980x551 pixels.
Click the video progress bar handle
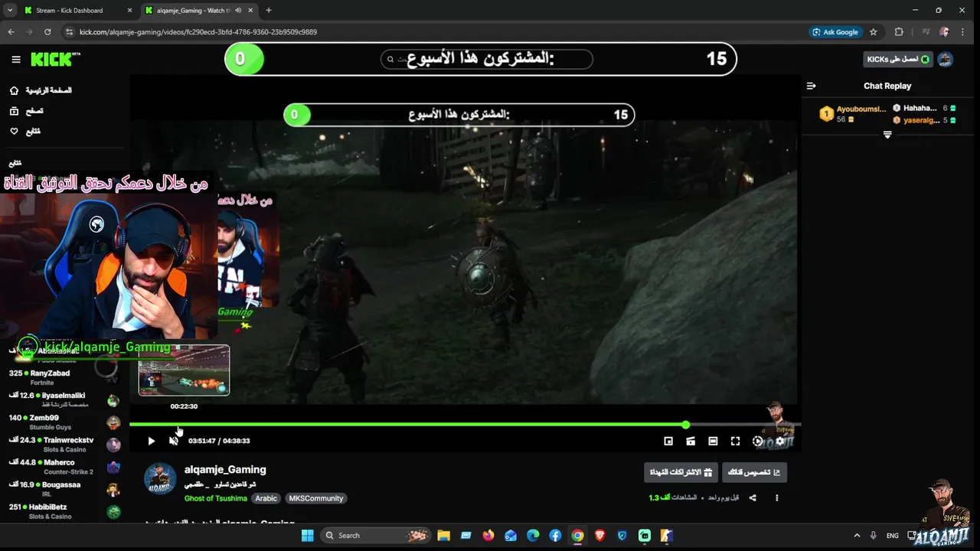(x=686, y=425)
